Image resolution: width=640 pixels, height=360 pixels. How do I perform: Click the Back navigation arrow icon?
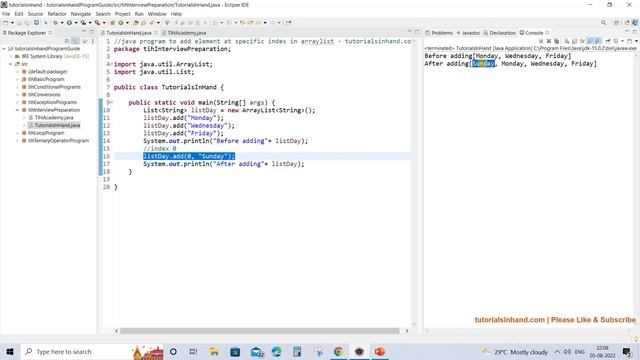pos(258,23)
